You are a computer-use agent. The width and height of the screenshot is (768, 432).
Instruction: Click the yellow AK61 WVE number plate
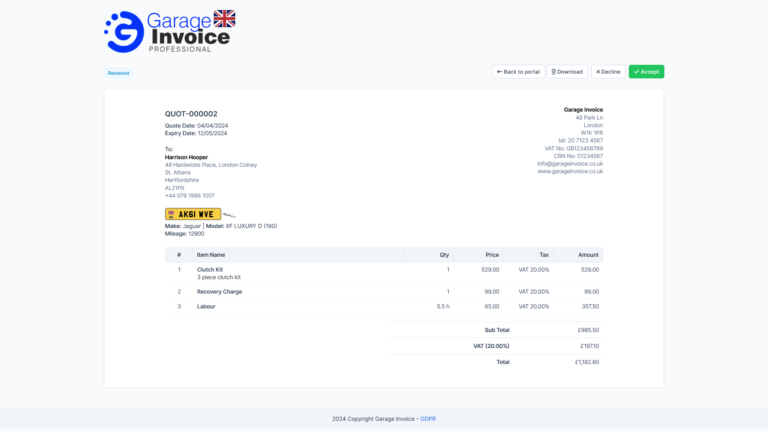[193, 214]
